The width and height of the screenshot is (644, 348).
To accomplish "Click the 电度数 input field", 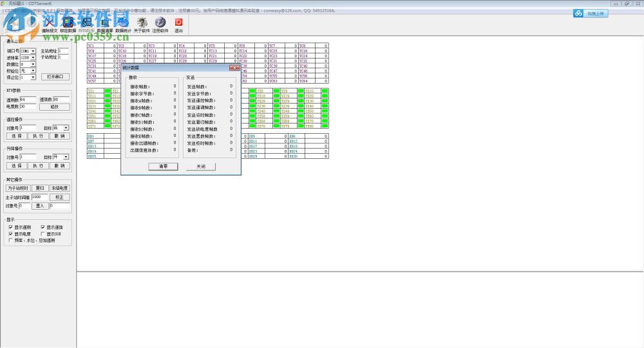I will coord(28,106).
